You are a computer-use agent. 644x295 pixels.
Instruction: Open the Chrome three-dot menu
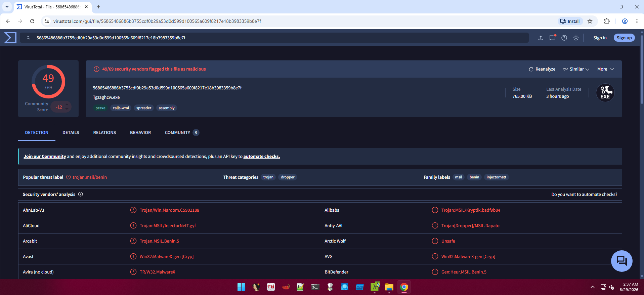[637, 21]
